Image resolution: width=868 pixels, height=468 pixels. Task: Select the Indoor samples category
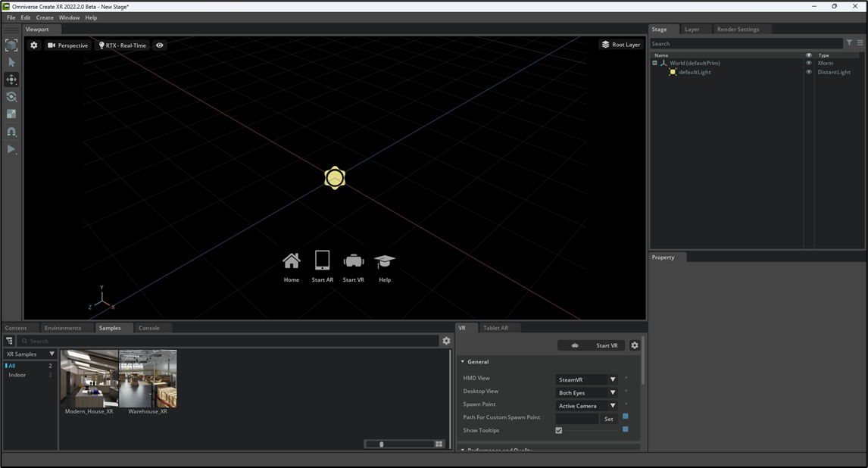pyautogui.click(x=29, y=375)
